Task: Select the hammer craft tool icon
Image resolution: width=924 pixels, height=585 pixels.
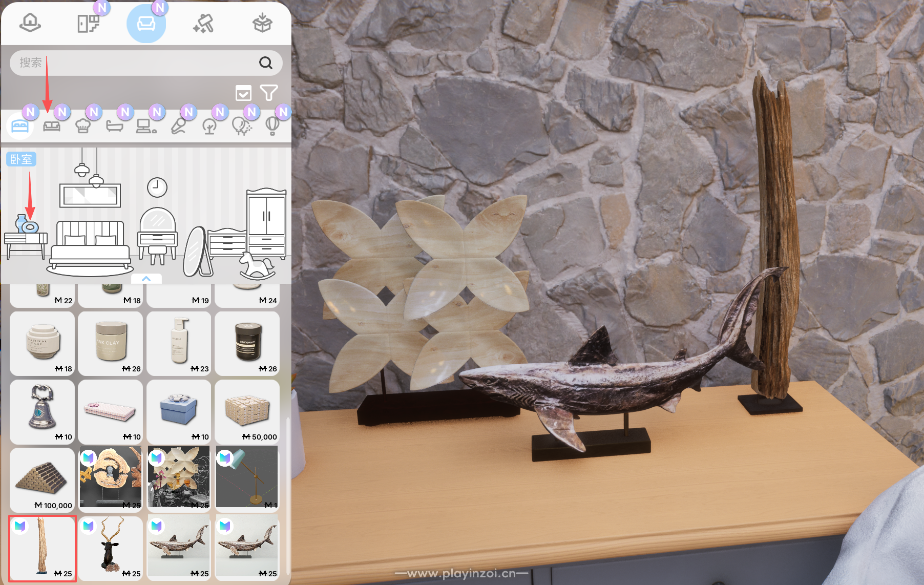Action: (x=204, y=23)
